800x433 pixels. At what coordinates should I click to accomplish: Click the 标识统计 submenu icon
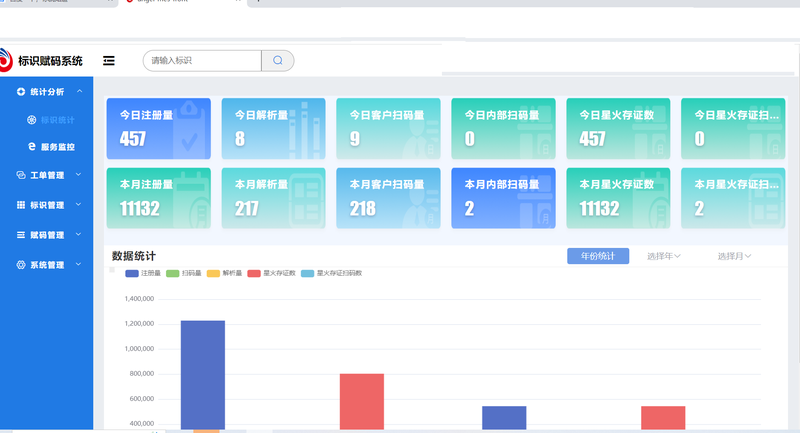(32, 120)
